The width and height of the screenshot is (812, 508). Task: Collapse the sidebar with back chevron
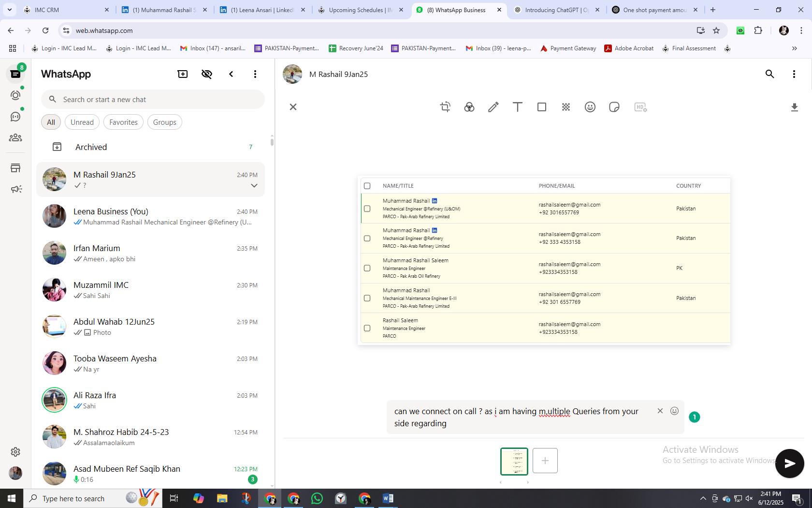tap(231, 74)
